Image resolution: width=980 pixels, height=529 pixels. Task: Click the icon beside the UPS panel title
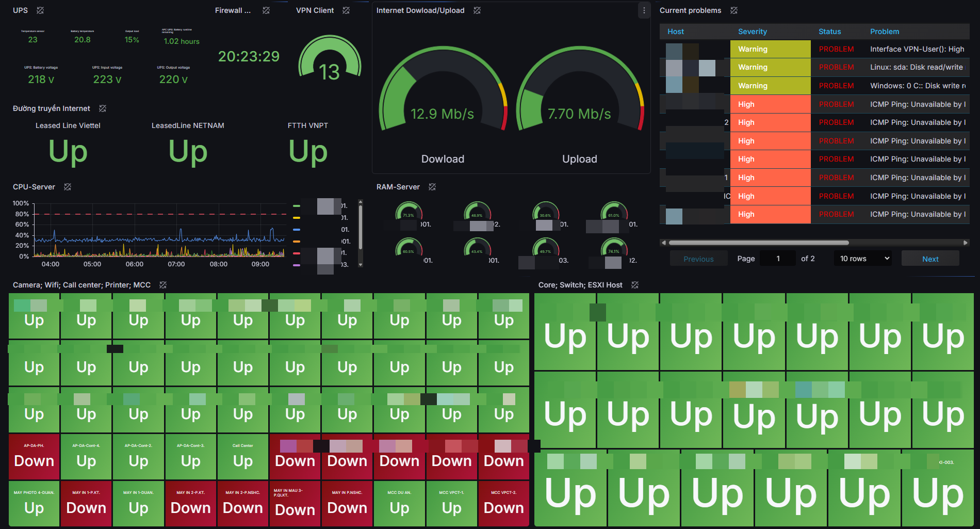coord(40,10)
